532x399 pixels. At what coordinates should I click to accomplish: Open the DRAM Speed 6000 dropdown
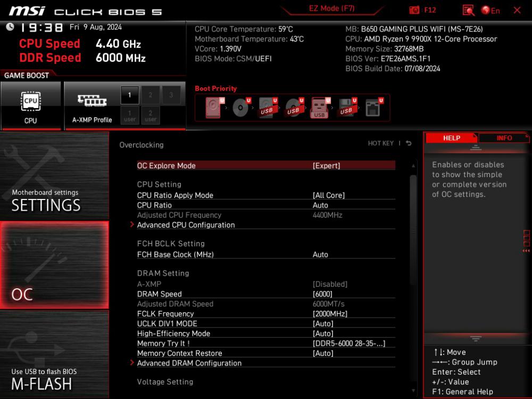tap(266, 294)
